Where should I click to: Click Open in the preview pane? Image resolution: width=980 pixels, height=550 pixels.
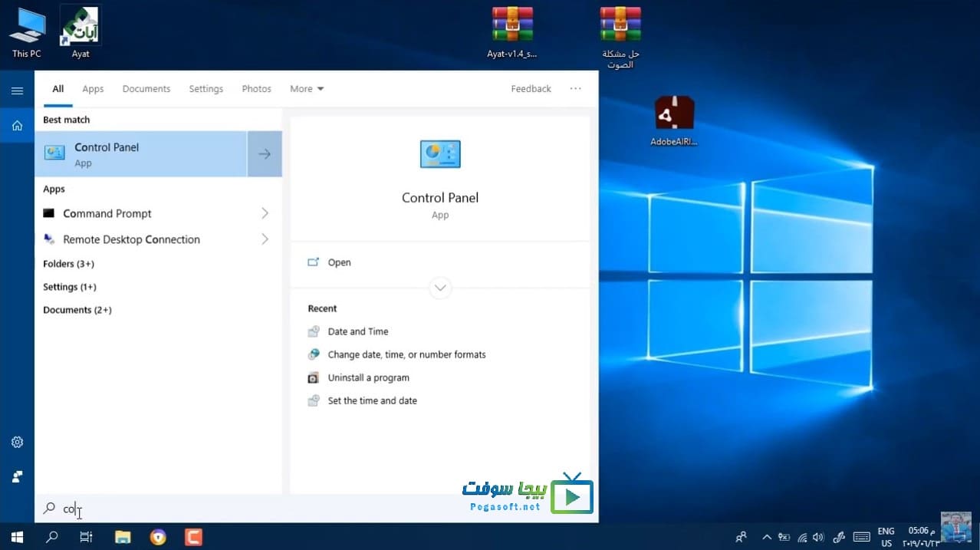click(339, 262)
